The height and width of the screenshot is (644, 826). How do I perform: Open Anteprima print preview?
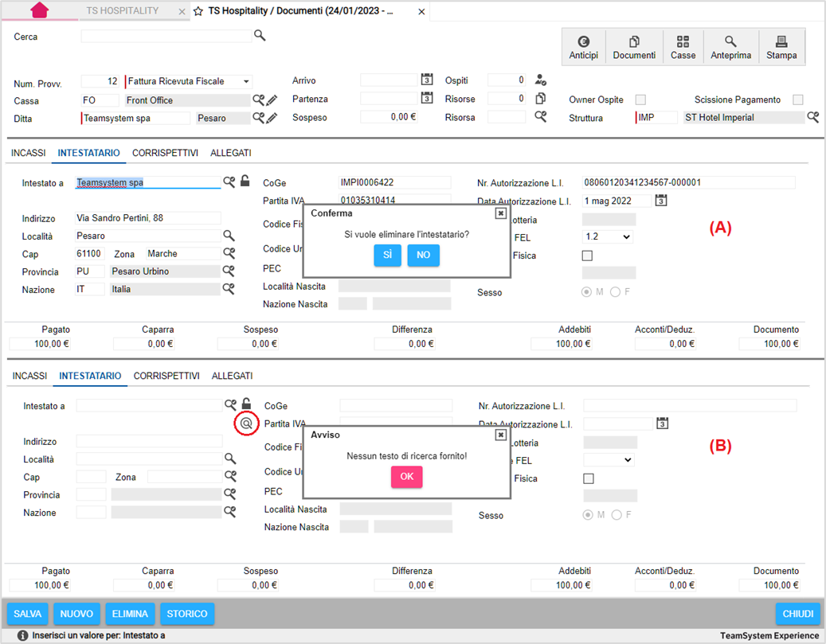coord(730,48)
